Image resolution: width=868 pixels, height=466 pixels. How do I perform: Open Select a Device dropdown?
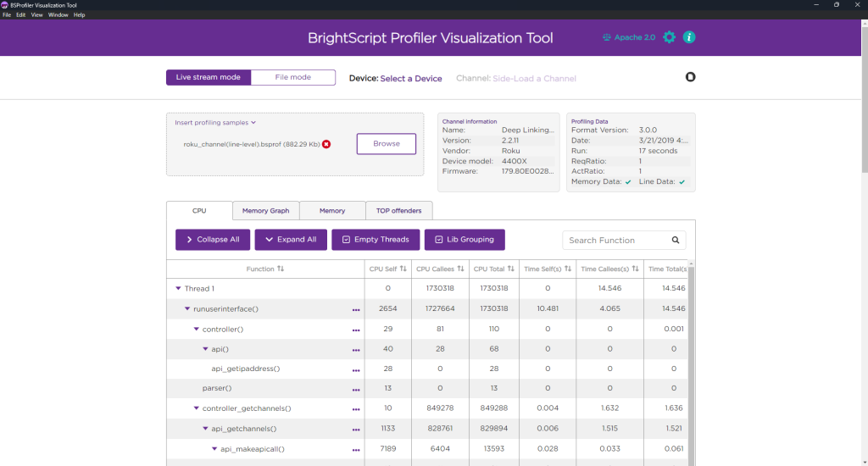tap(411, 79)
